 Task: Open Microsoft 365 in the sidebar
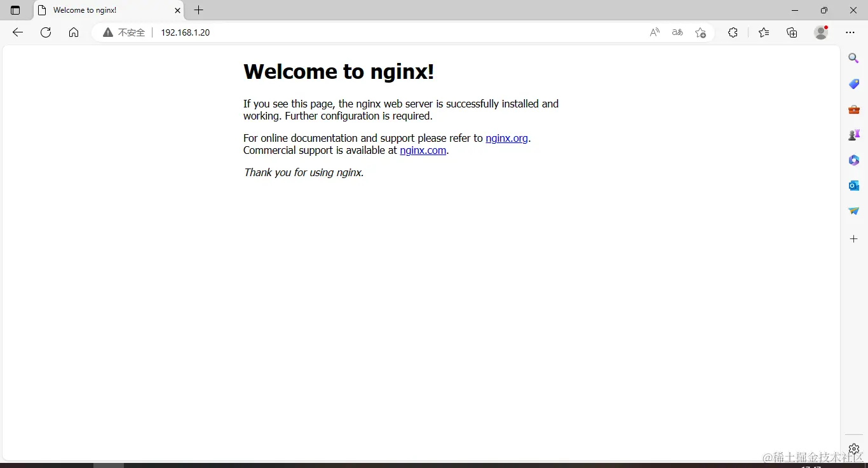click(x=854, y=160)
